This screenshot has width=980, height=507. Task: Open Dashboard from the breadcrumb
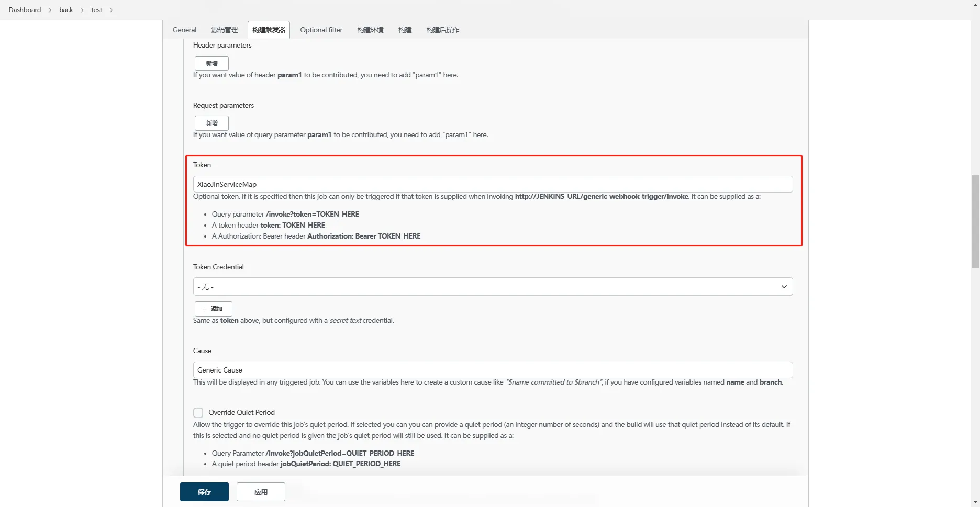point(25,10)
